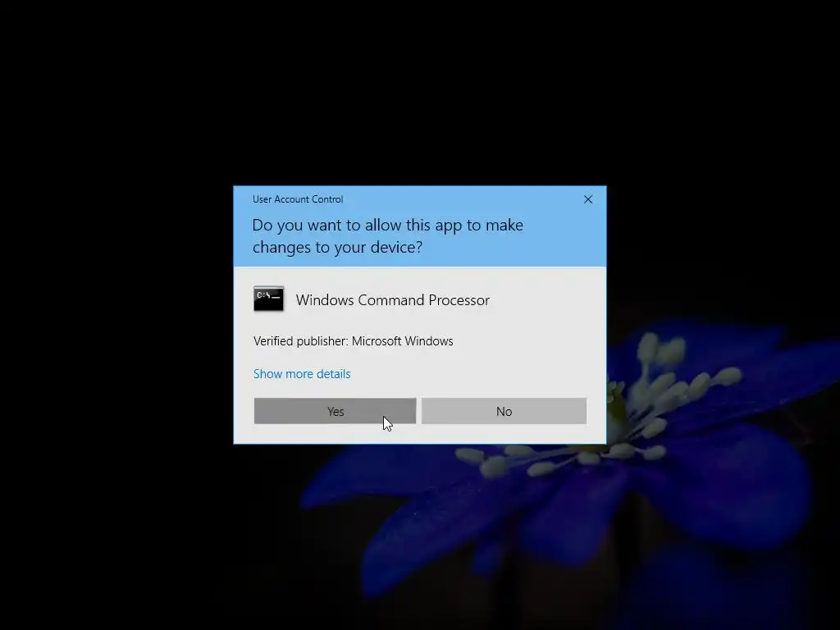Close the User Account Control dialog

point(587,199)
